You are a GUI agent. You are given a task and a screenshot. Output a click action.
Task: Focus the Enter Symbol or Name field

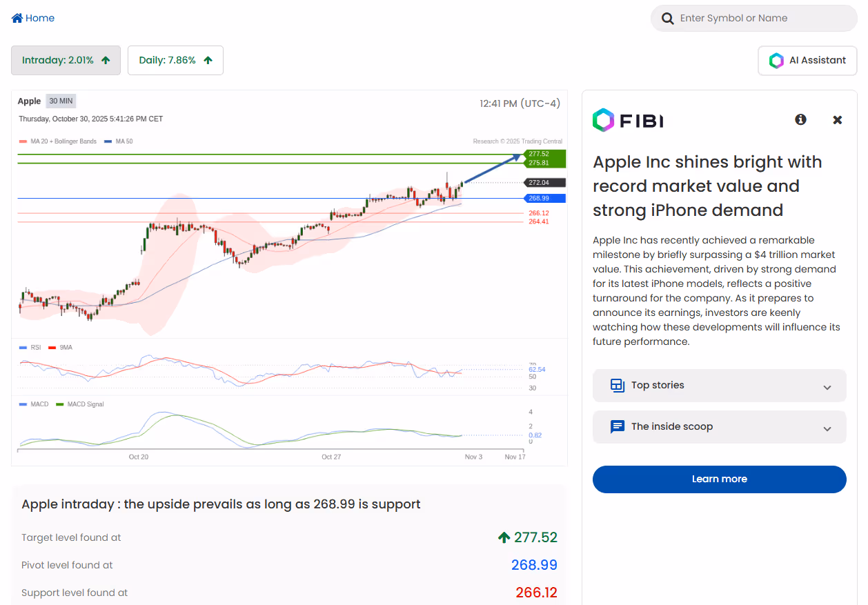coord(754,19)
